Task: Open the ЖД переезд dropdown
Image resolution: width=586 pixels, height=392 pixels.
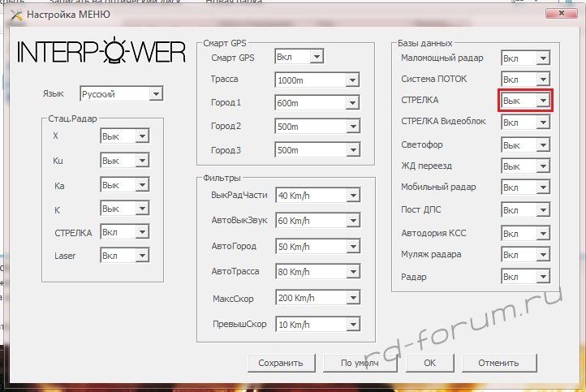Action: [525, 166]
